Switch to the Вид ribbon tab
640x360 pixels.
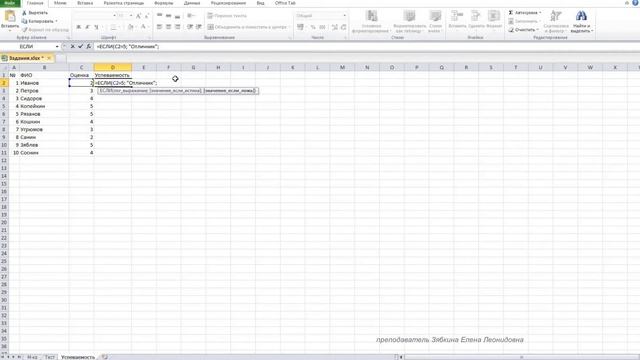tap(260, 3)
